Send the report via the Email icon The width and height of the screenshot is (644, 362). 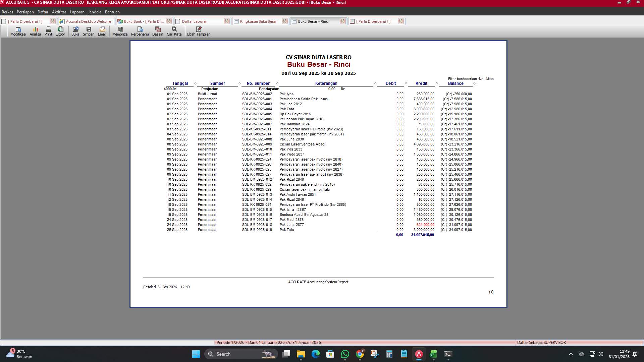click(102, 31)
